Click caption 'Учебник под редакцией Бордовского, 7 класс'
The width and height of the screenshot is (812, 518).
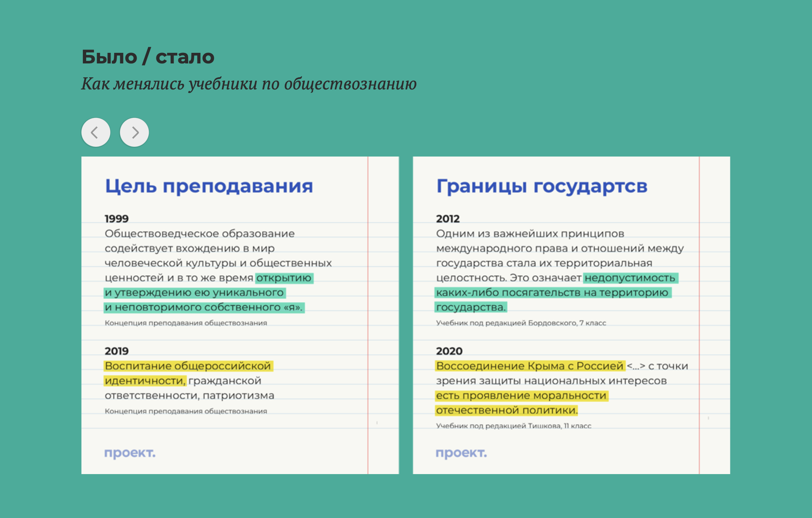click(x=521, y=323)
